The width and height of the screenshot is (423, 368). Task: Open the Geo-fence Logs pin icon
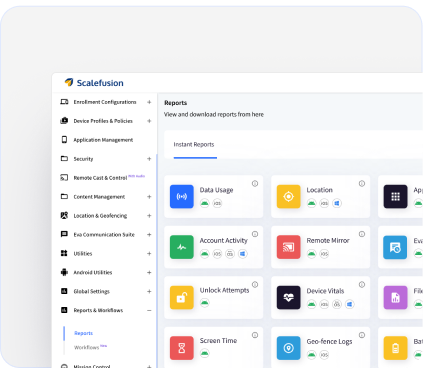click(289, 348)
